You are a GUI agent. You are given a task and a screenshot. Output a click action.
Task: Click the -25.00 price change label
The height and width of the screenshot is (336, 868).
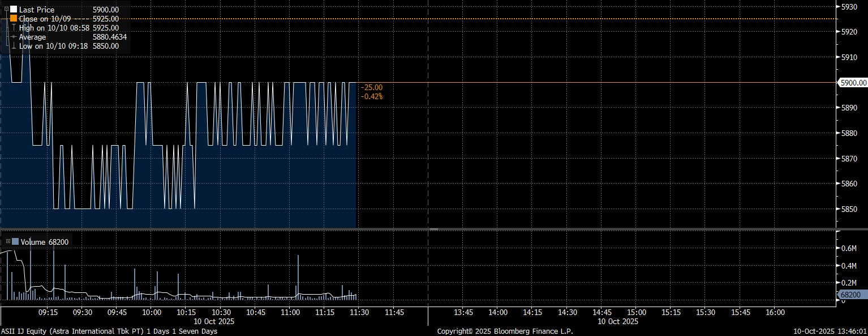coord(371,87)
